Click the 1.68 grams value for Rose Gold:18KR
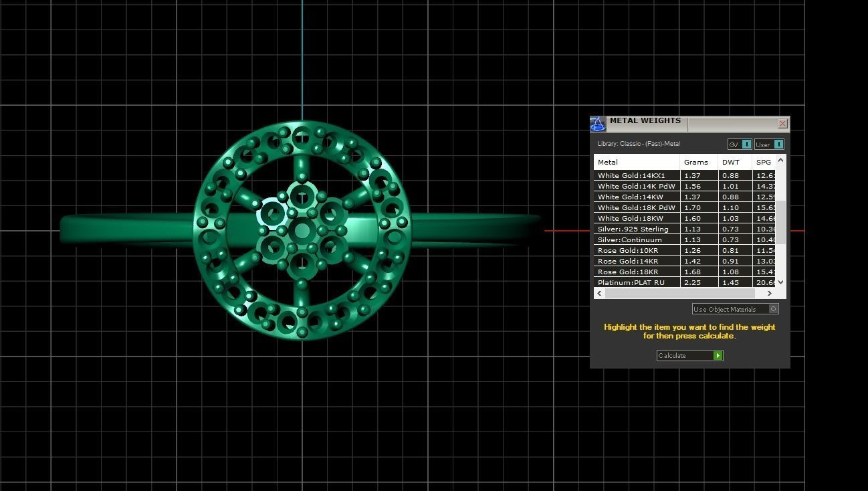The width and height of the screenshot is (868, 491). pos(692,272)
